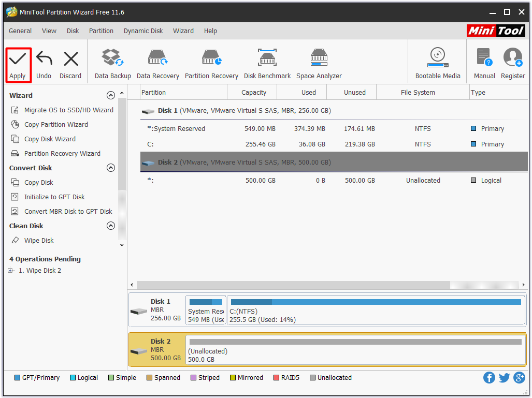Select the C: partition row
This screenshot has width=532, height=398.
click(334, 144)
